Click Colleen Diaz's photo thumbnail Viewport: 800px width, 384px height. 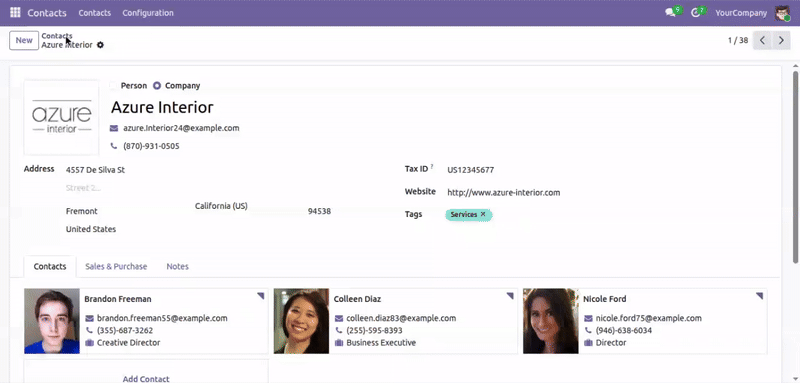tap(302, 321)
